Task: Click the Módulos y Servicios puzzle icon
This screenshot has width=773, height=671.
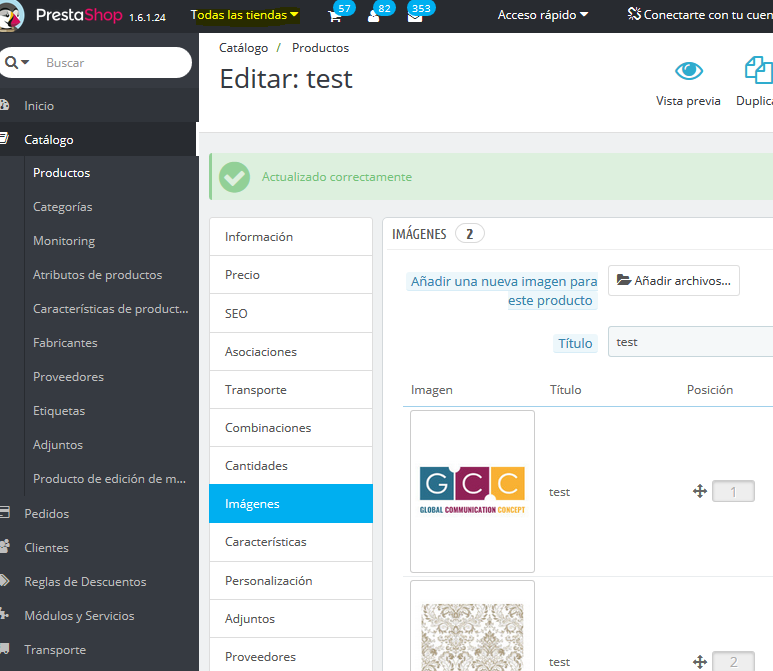Action: (4, 614)
